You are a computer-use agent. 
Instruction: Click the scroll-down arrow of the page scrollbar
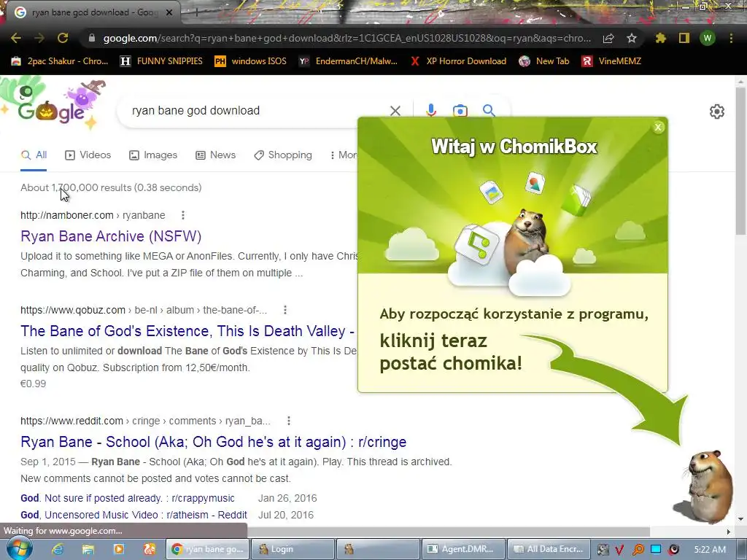740,518
